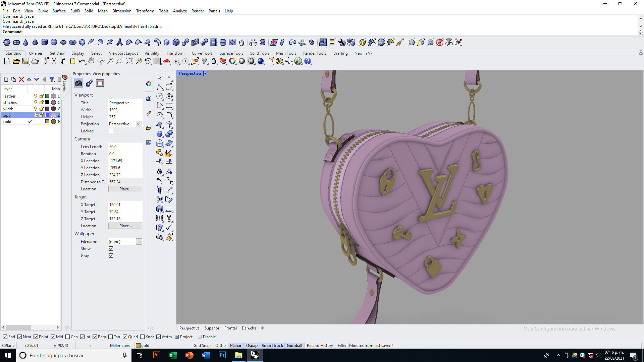The width and height of the screenshot is (644, 362).
Task: Click the wallpaper Filename browse button
Action: (139, 242)
